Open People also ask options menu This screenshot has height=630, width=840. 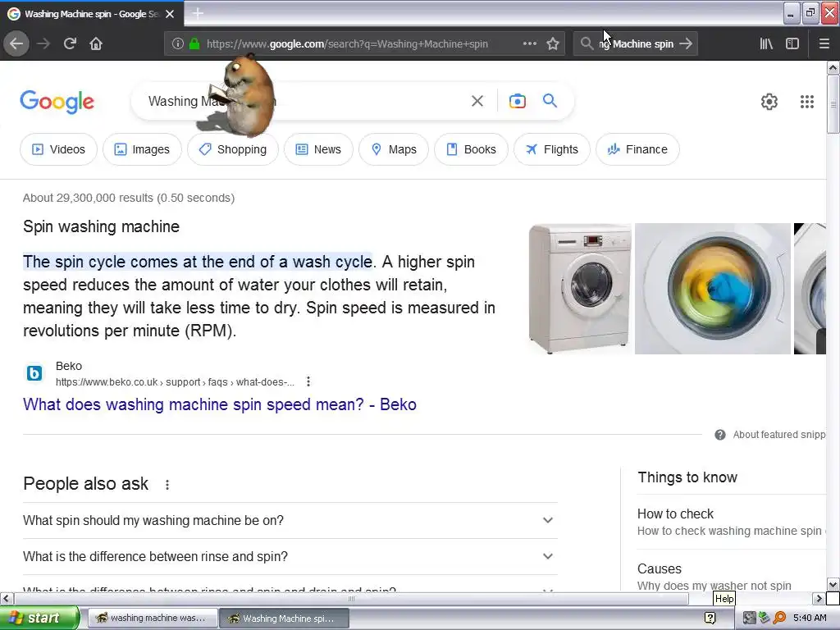(x=167, y=484)
